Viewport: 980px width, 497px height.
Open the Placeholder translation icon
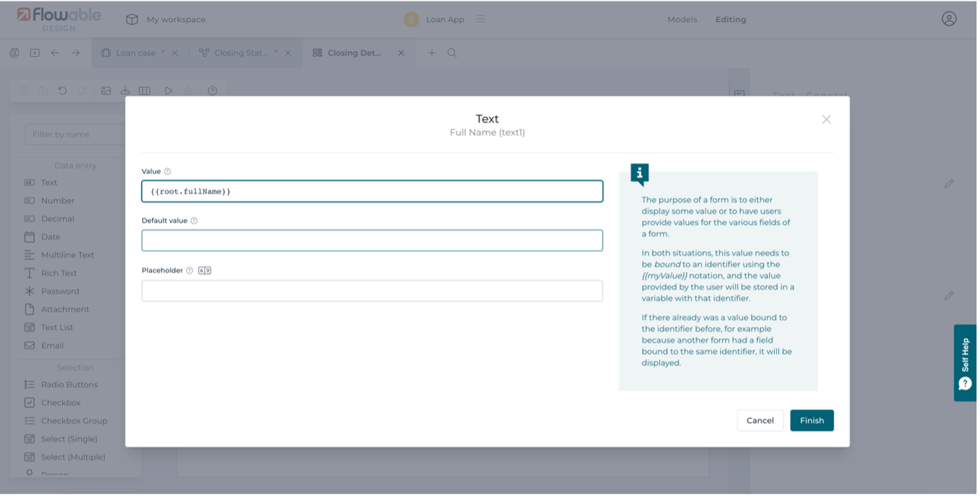tap(205, 270)
